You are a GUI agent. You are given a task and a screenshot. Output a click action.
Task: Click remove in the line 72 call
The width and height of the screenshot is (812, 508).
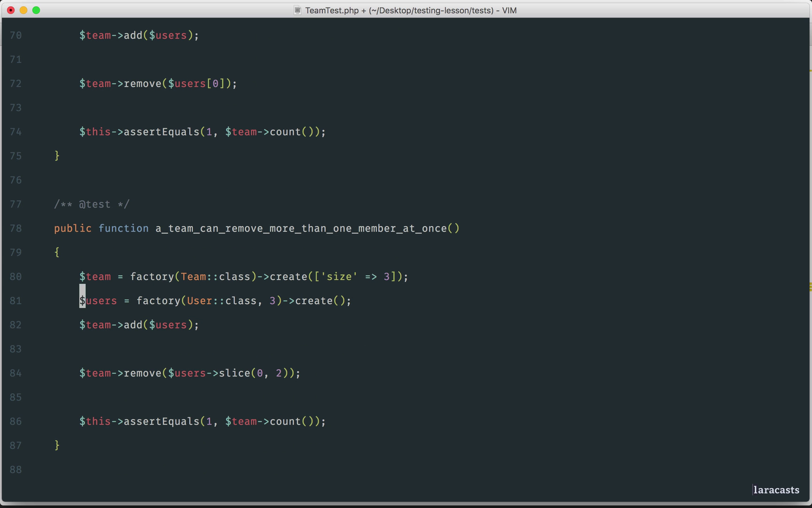click(x=142, y=84)
